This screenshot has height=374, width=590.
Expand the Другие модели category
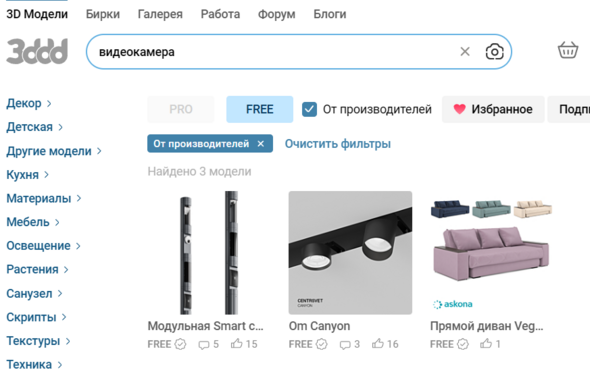pyautogui.click(x=54, y=151)
